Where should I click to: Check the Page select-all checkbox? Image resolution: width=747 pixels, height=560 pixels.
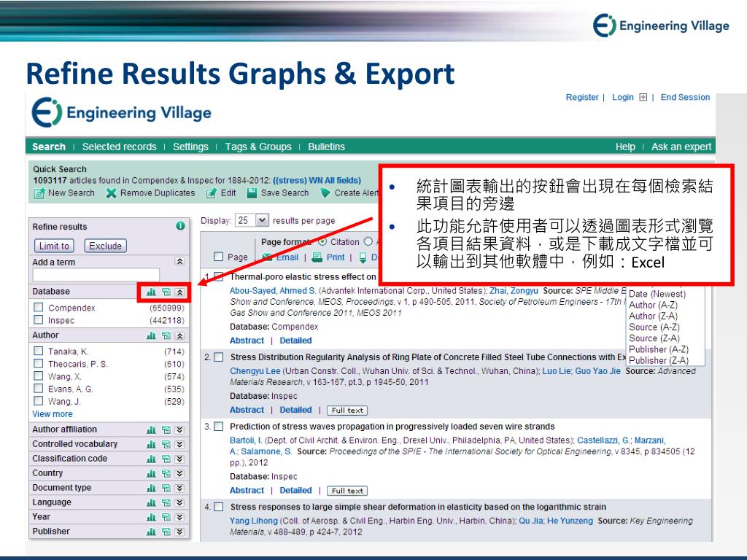coord(219,257)
